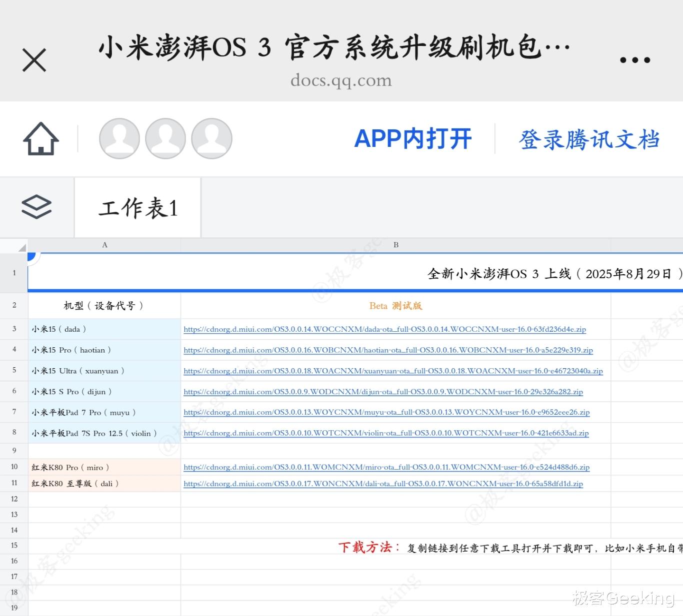Select row 15 header
Viewport: 683px width, 616px height.
click(x=14, y=546)
